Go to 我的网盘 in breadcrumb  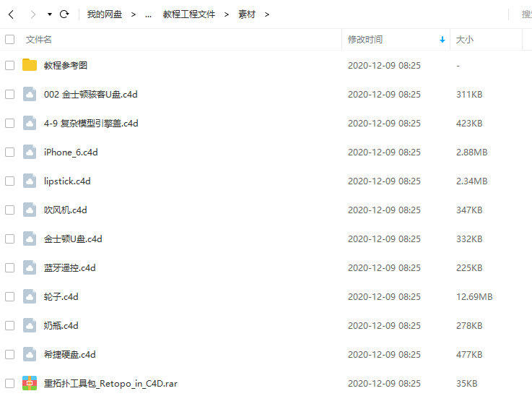pyautogui.click(x=105, y=14)
